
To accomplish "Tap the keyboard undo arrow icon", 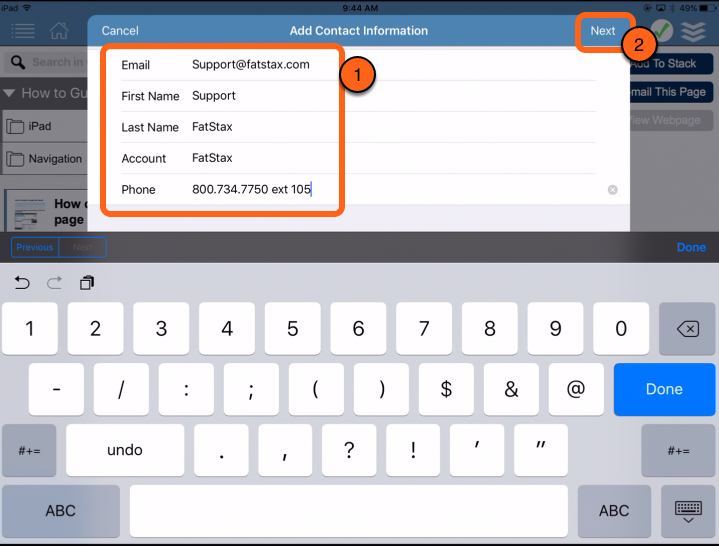I will coord(22,283).
